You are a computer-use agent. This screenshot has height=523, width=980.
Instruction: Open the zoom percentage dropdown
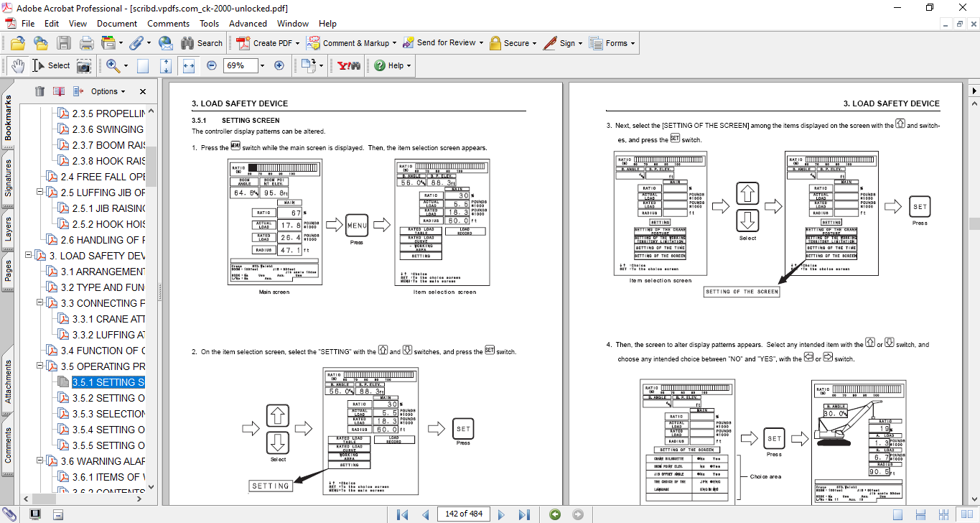(x=262, y=65)
